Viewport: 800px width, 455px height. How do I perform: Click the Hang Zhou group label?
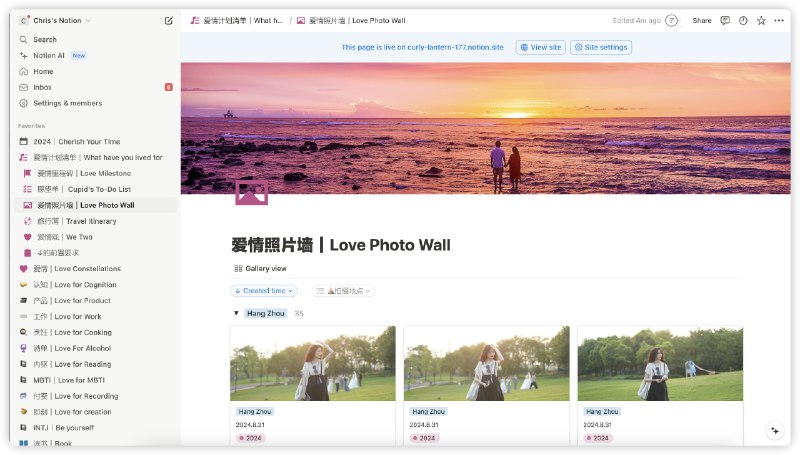coord(265,313)
